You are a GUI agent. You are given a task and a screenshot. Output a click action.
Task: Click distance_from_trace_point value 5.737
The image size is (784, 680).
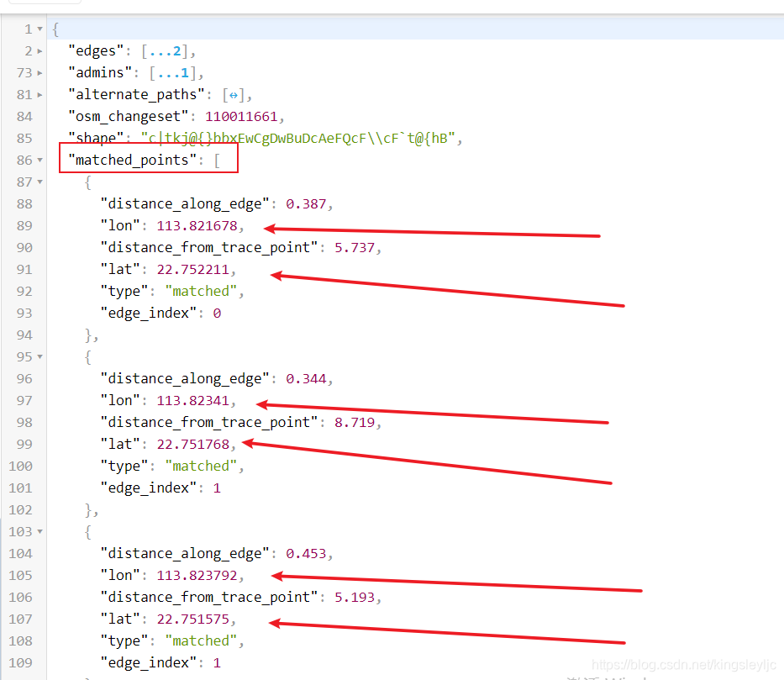click(x=355, y=247)
